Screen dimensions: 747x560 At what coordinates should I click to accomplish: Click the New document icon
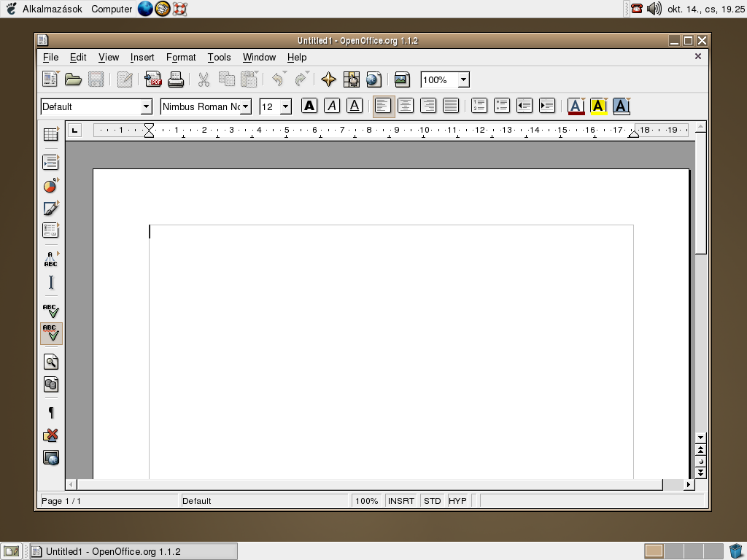[50, 79]
